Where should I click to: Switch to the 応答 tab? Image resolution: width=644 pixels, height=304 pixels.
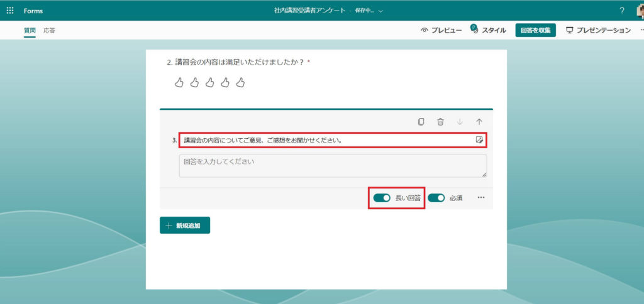tap(49, 30)
